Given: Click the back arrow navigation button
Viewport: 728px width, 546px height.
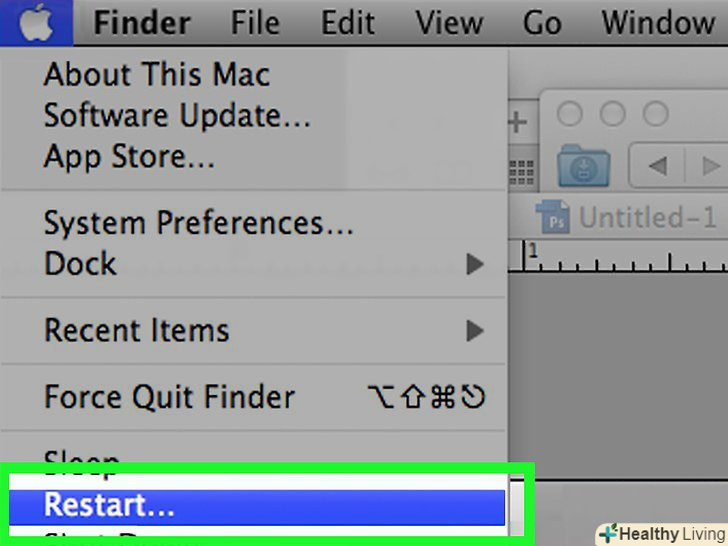Looking at the screenshot, I should point(658,166).
